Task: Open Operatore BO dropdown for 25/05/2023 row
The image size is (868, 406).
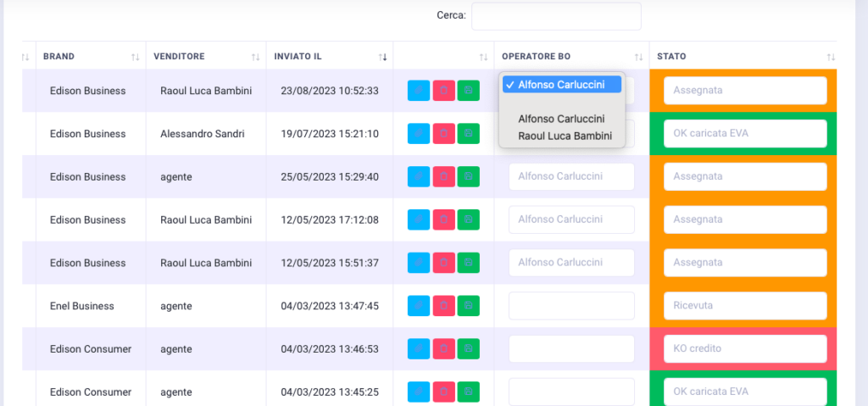Action: click(x=571, y=176)
